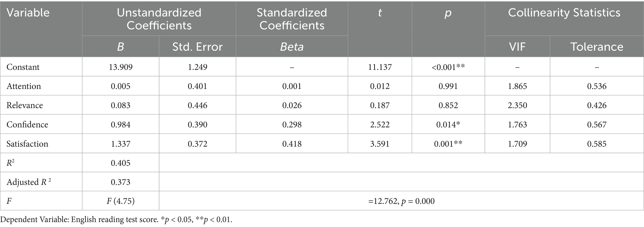
Task: Select the Relevance VIF value 2.350
Action: point(517,105)
